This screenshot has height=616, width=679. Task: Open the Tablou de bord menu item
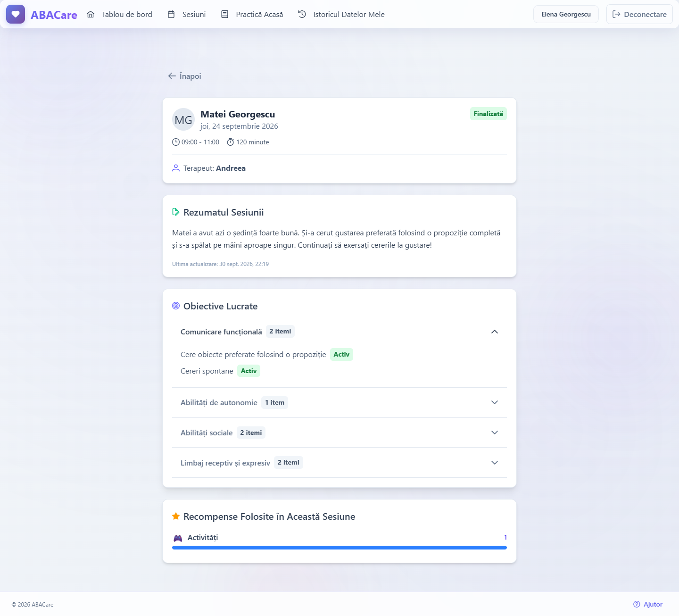(119, 14)
